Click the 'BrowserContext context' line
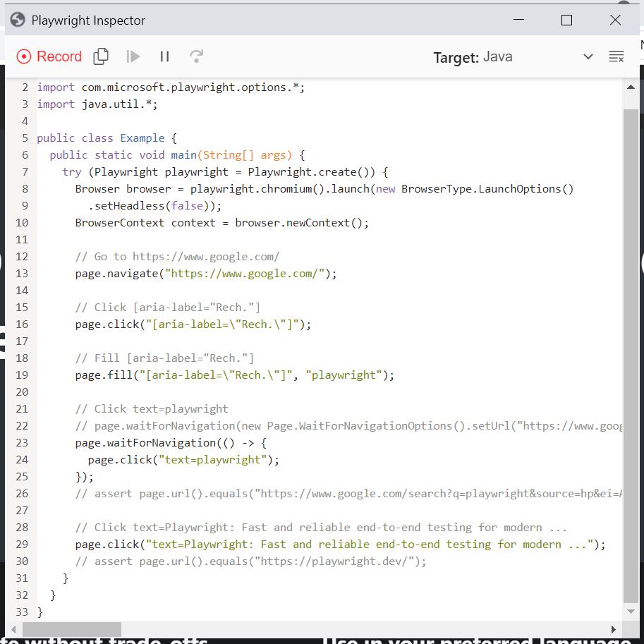This screenshot has width=644, height=644. [221, 223]
